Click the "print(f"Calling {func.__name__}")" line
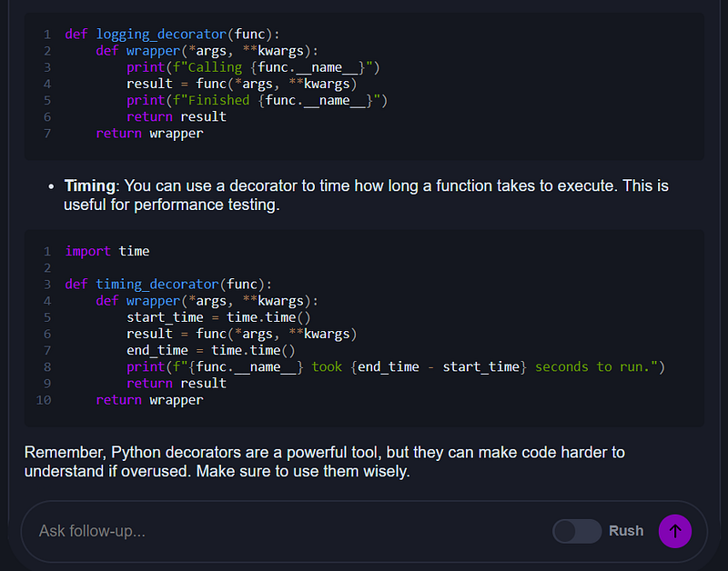The width and height of the screenshot is (728, 571). (253, 67)
